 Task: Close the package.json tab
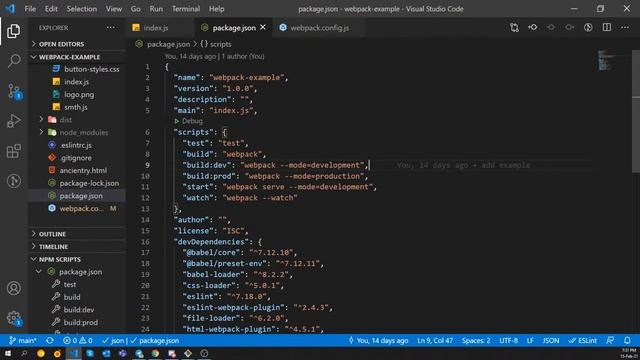(263, 27)
